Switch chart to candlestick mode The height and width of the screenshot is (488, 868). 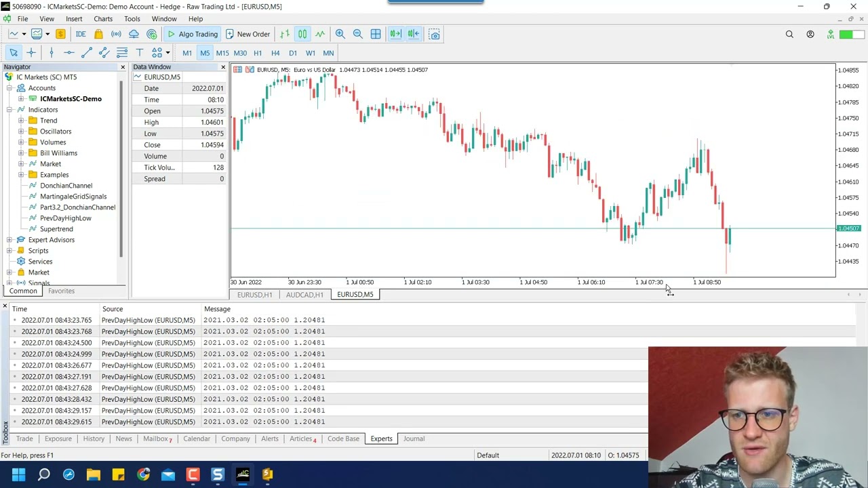tap(302, 34)
